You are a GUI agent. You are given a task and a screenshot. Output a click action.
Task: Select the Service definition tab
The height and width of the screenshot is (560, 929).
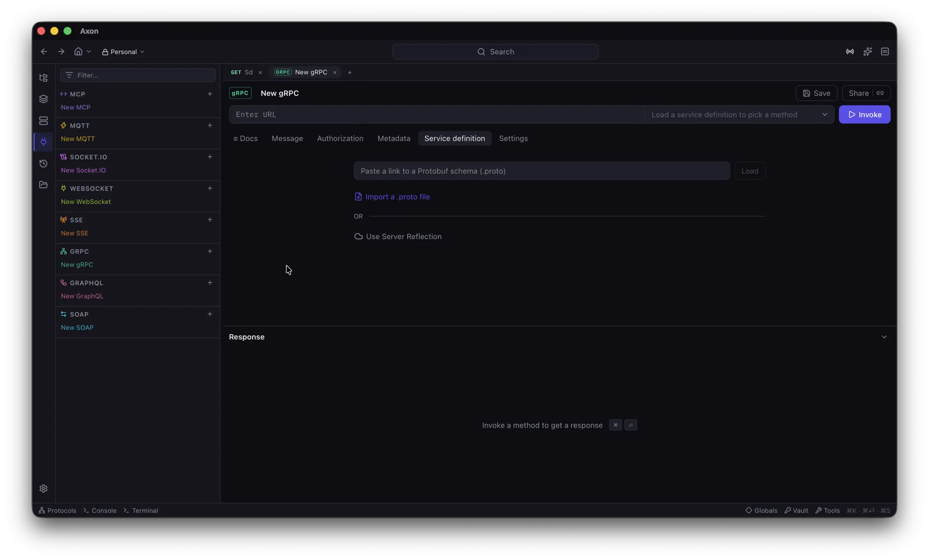pos(455,138)
